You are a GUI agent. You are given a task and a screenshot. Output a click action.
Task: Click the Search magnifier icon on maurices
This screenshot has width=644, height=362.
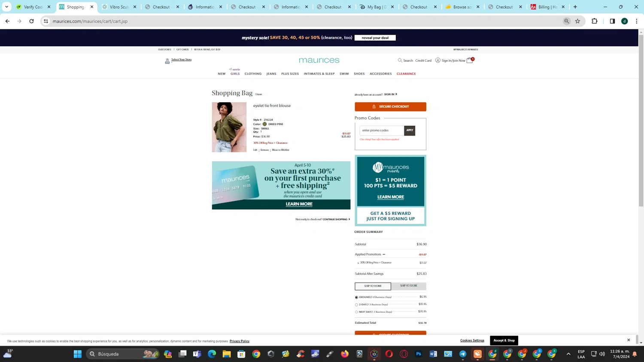coord(400,60)
